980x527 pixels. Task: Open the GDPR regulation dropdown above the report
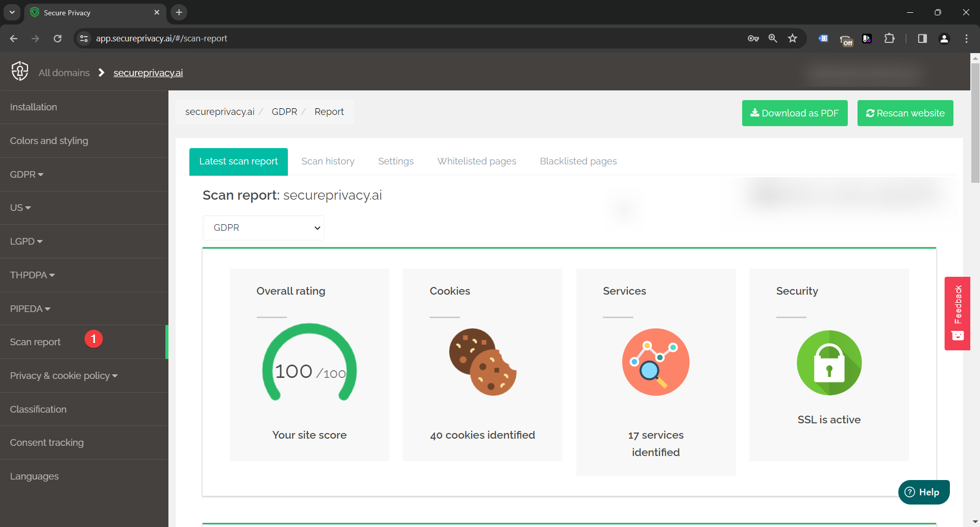point(263,228)
